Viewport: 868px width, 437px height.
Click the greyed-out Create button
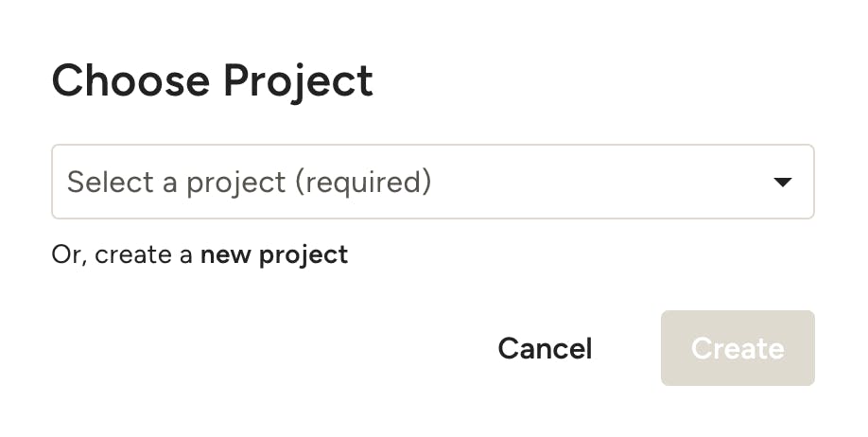(738, 348)
